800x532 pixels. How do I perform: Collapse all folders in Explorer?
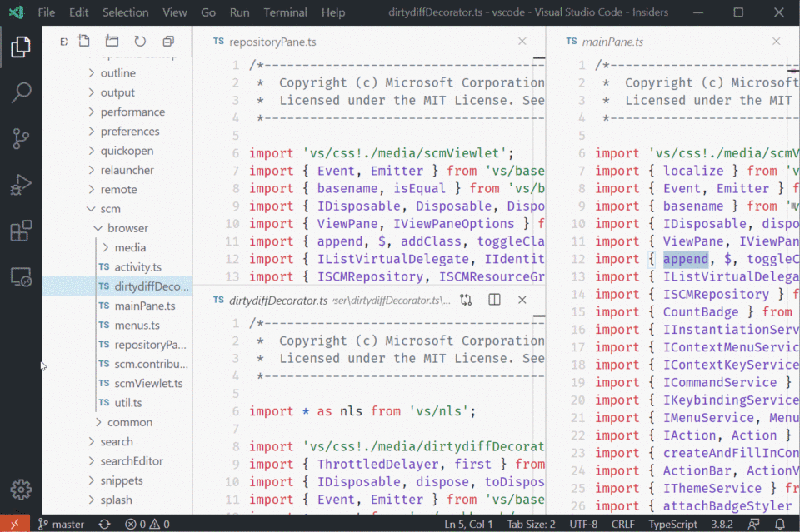168,42
